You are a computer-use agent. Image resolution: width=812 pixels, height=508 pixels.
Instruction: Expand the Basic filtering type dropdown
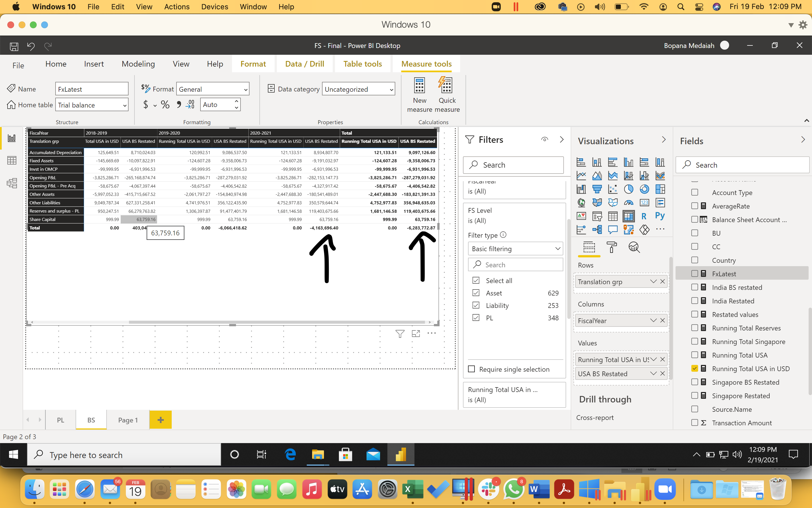515,249
